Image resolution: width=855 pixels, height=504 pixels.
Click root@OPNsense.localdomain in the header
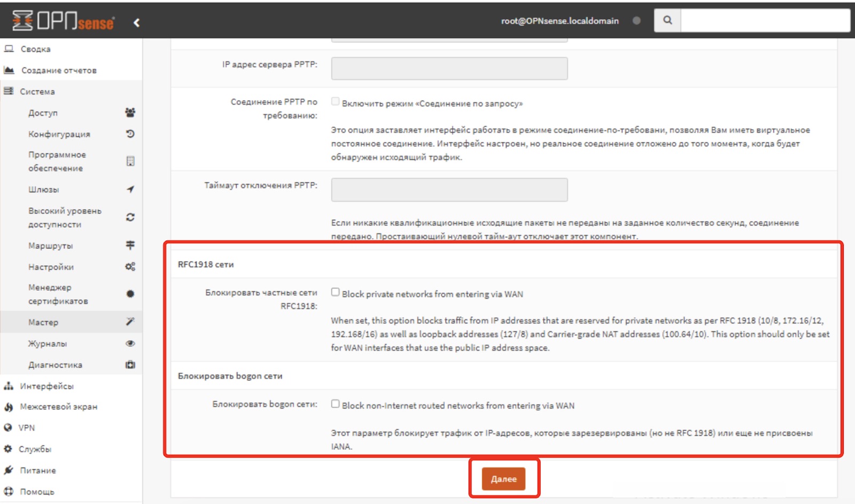(559, 21)
